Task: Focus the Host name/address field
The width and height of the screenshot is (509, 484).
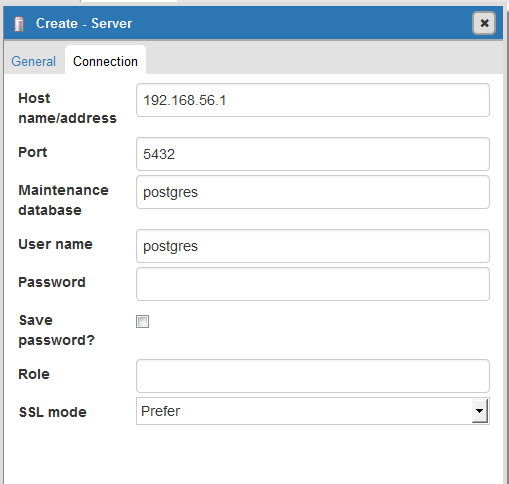Action: [x=313, y=100]
